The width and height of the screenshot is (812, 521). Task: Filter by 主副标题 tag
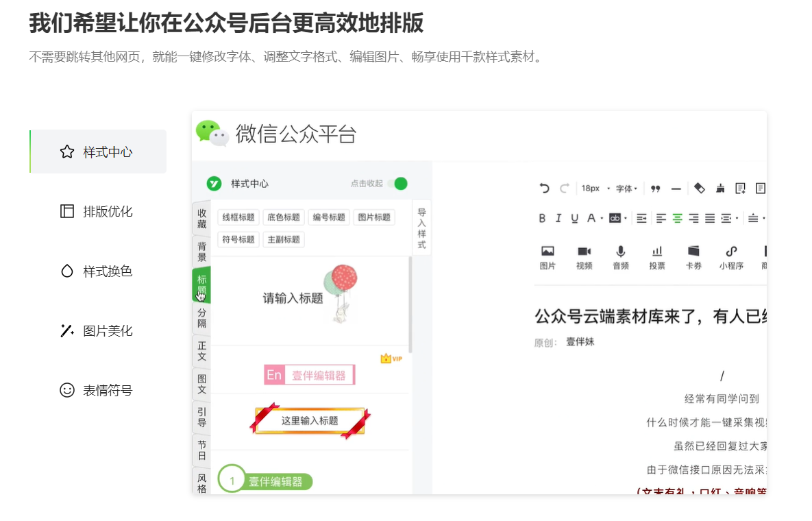(x=283, y=239)
